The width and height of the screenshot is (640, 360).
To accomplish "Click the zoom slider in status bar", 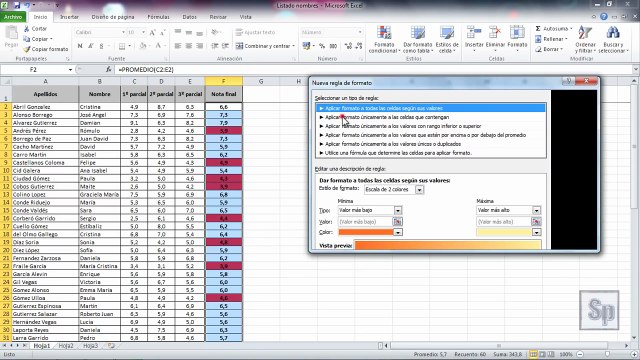I will point(607,354).
